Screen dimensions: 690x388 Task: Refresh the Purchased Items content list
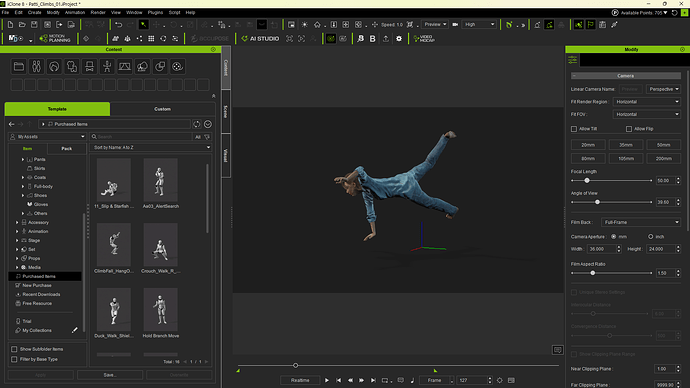pos(197,124)
